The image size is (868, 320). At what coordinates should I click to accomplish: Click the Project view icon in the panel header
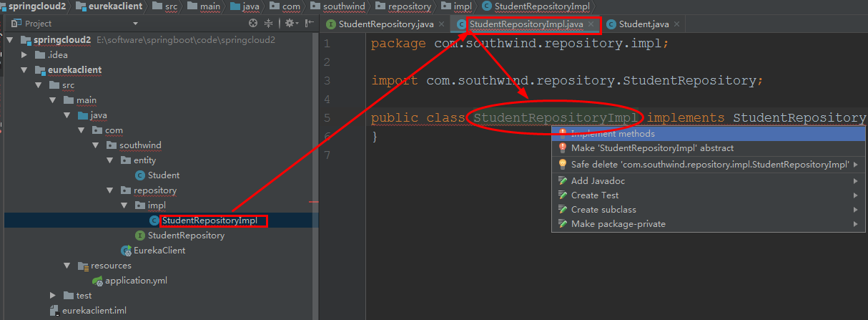point(16,24)
